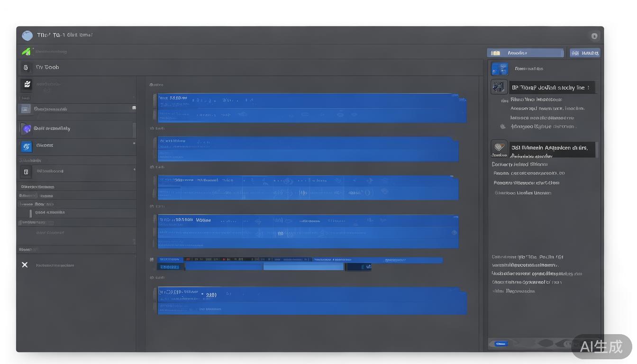Click the white X icon in left sidebar
The width and height of the screenshot is (637, 364).
coord(25,265)
